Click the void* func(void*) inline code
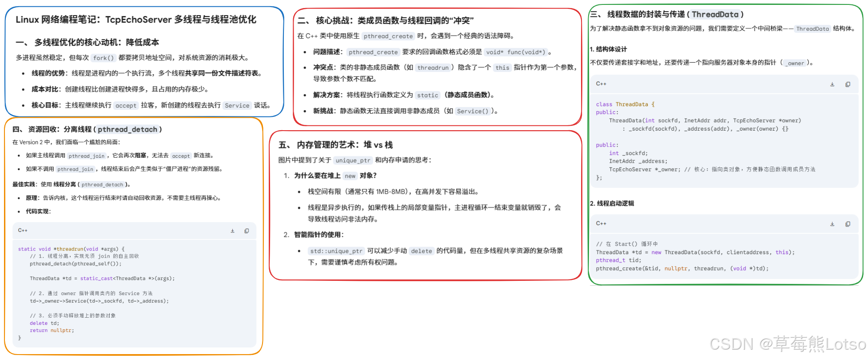The width and height of the screenshot is (868, 359). (515, 52)
